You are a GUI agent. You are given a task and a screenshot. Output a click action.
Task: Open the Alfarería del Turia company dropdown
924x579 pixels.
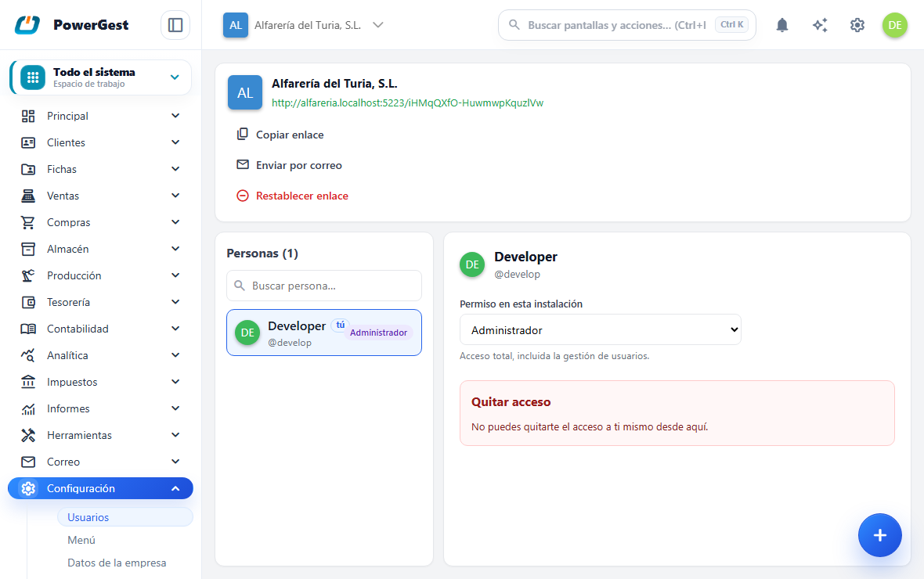click(304, 25)
